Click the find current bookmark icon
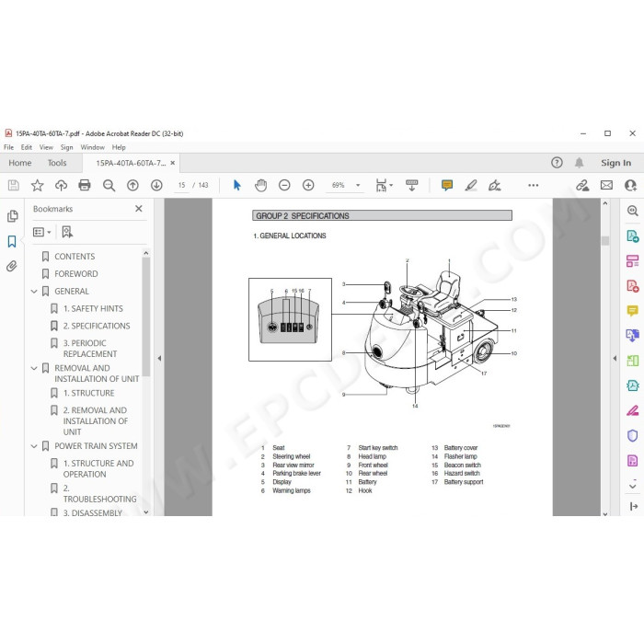Image resolution: width=644 pixels, height=644 pixels. pos(67,232)
